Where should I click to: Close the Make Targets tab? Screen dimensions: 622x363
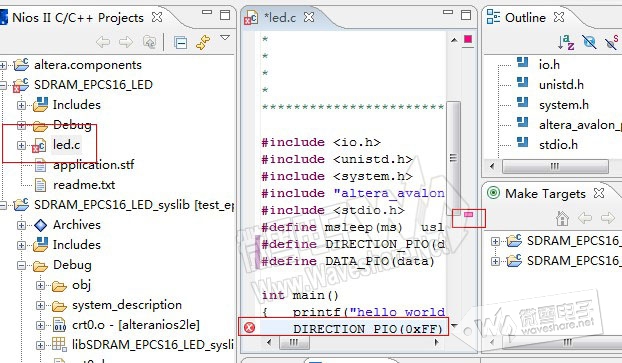(599, 193)
